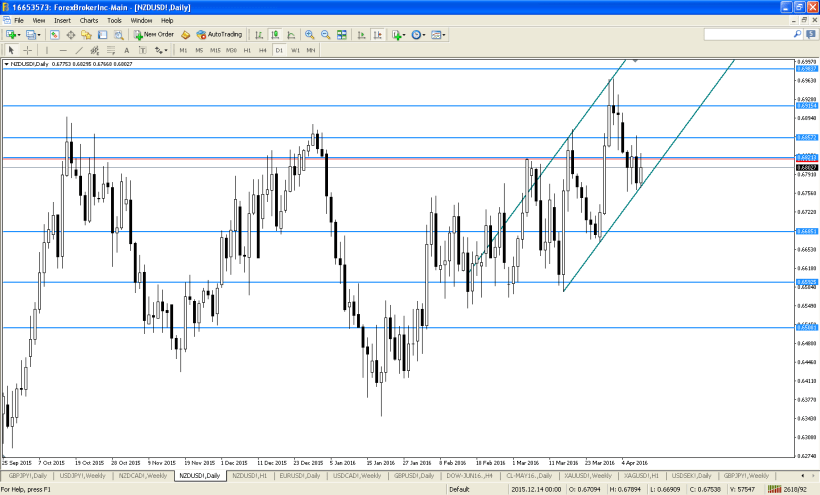Open the Strategy Tester
Image resolution: width=820 pixels, height=495 pixels.
coord(119,34)
